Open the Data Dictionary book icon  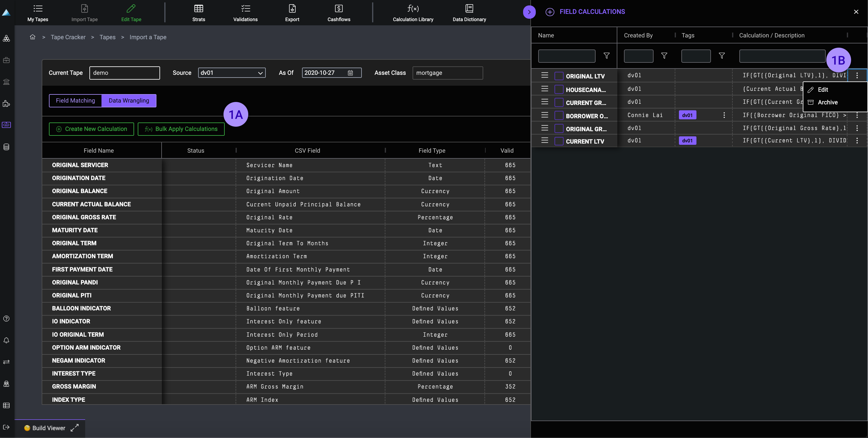click(x=469, y=9)
